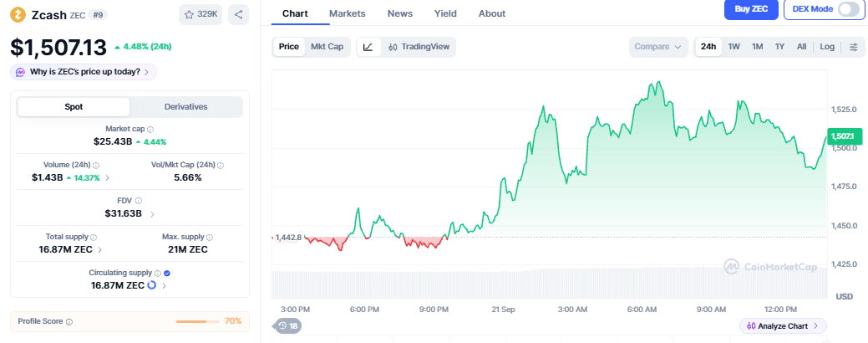This screenshot has width=868, height=343.
Task: Open the Analyze Chart panel
Action: (x=783, y=325)
